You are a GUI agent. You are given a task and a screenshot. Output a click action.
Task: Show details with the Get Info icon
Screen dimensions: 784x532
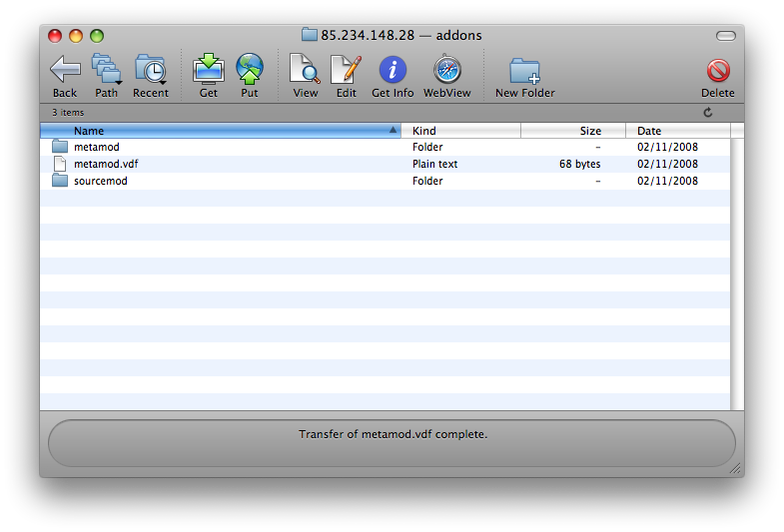[x=392, y=70]
